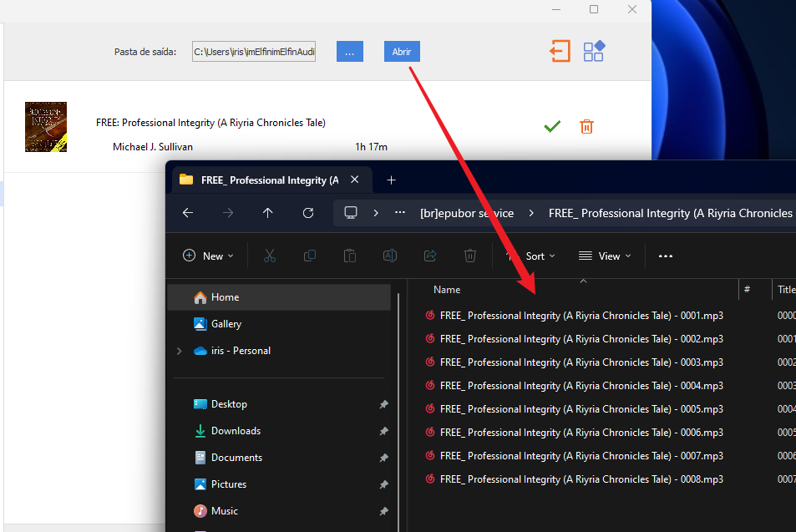796x532 pixels.
Task: Go forward in File Explorer
Action: [x=228, y=213]
